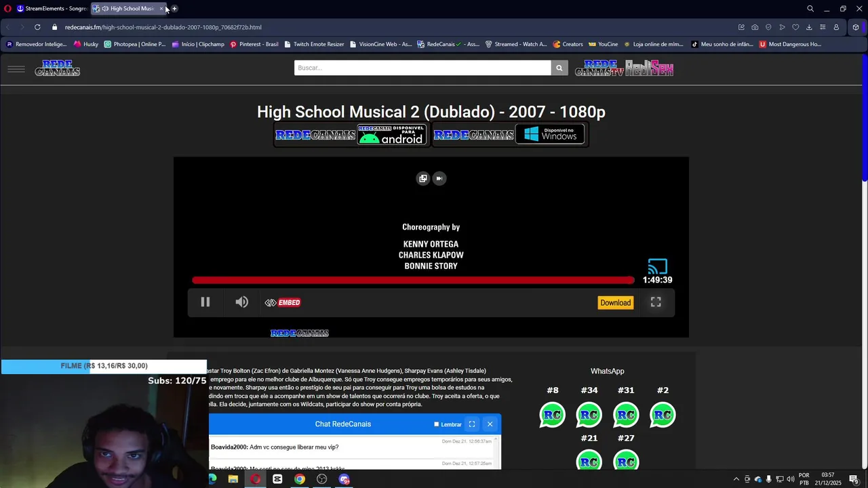868x488 pixels.
Task: Pause the video playback
Action: click(x=205, y=302)
